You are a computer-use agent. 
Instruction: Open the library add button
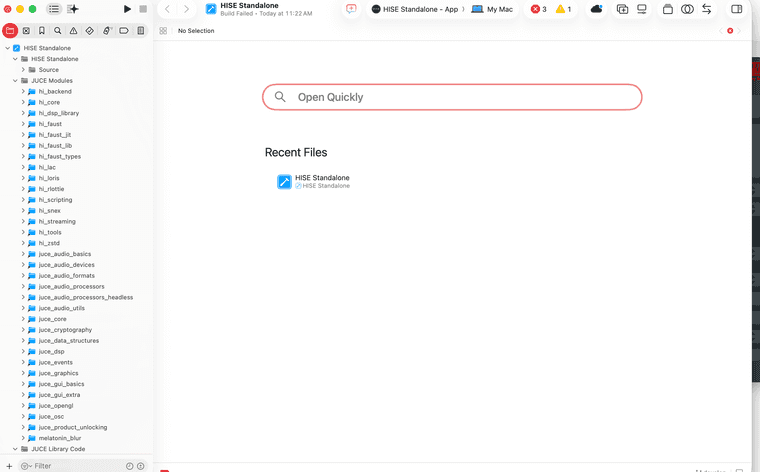[x=622, y=9]
